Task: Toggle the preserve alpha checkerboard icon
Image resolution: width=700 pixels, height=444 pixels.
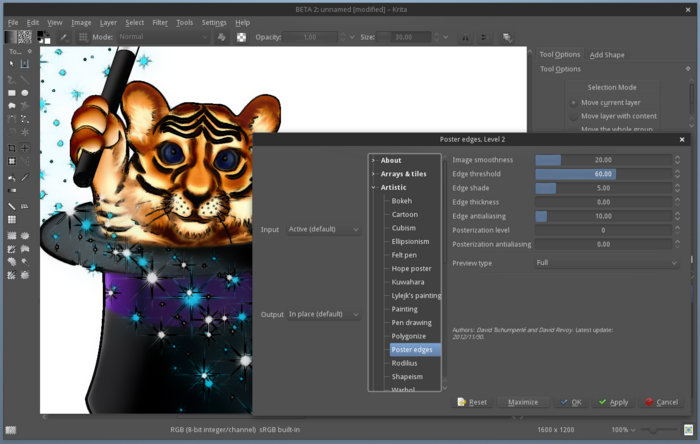Action: tap(241, 37)
